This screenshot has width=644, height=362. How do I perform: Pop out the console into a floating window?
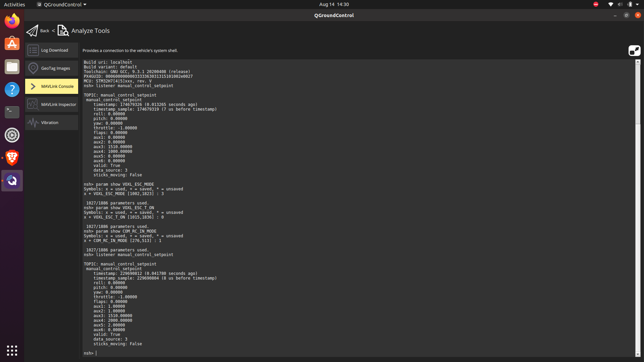pos(634,51)
